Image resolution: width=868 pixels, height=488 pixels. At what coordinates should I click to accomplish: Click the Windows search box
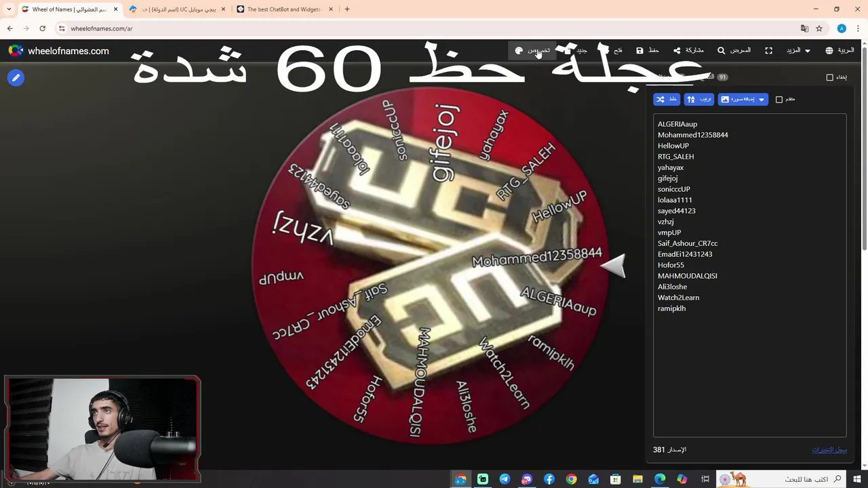coord(782,480)
